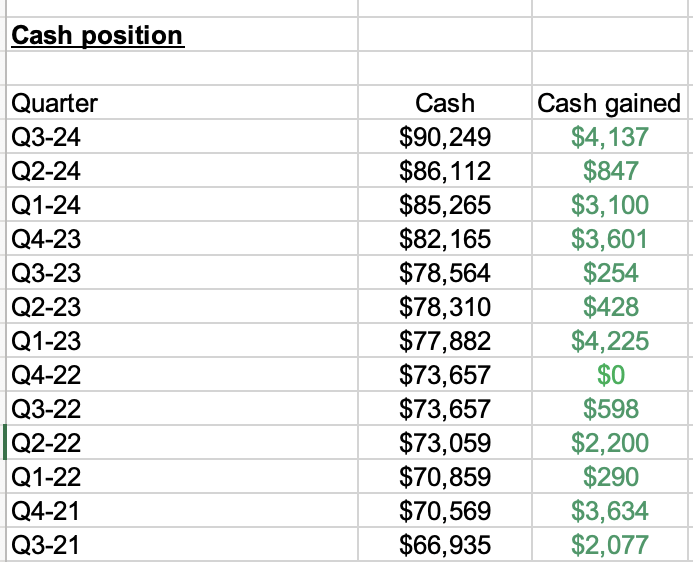Select the $3,634 cash gained cell
This screenshot has height=562, width=693.
[609, 511]
